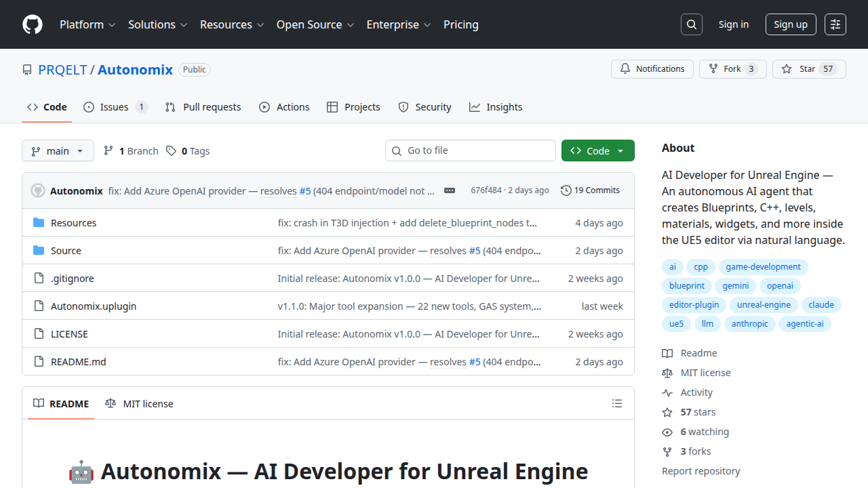The image size is (868, 488).
Task: Open the Pricing page
Action: click(461, 24)
